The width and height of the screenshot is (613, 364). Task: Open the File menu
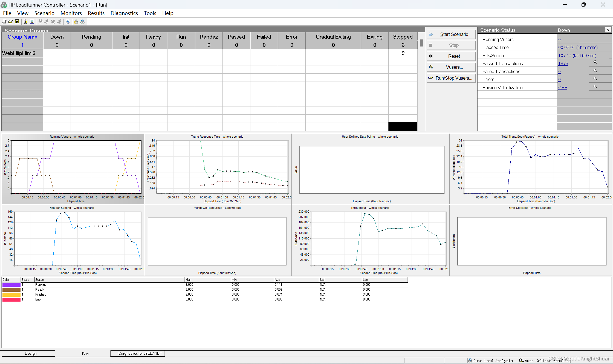pyautogui.click(x=7, y=13)
